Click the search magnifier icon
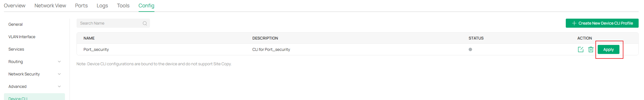 tap(145, 23)
